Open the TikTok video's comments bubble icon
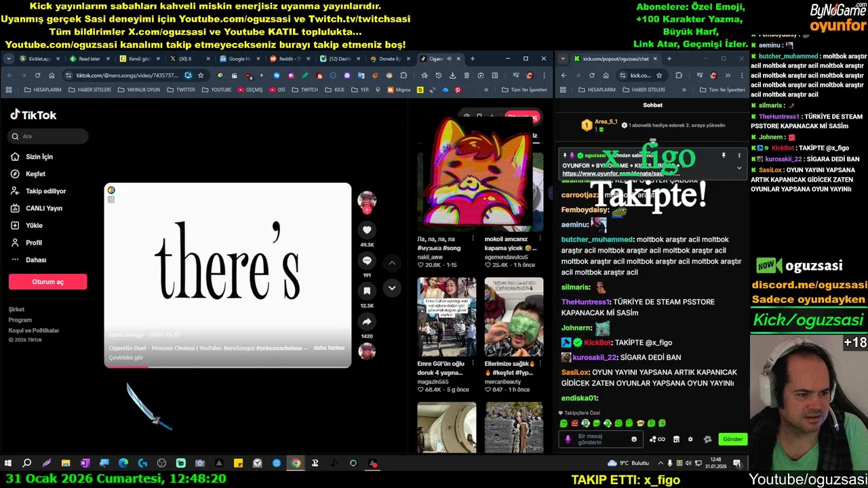The height and width of the screenshot is (488, 868). (367, 260)
